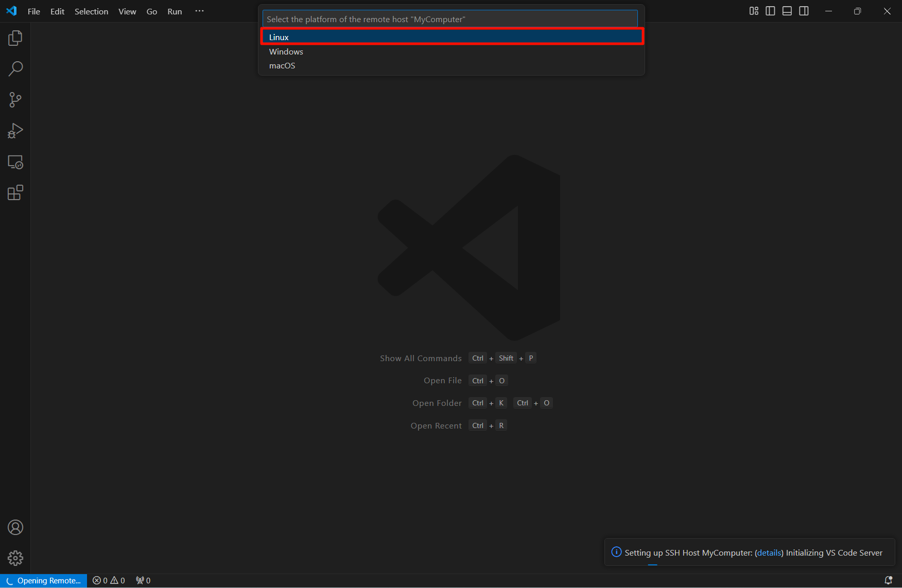
Task: Open the Search view icon
Action: click(x=15, y=69)
